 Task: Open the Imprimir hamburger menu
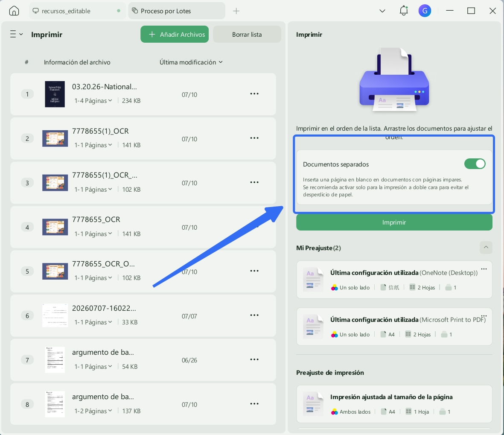tap(16, 34)
